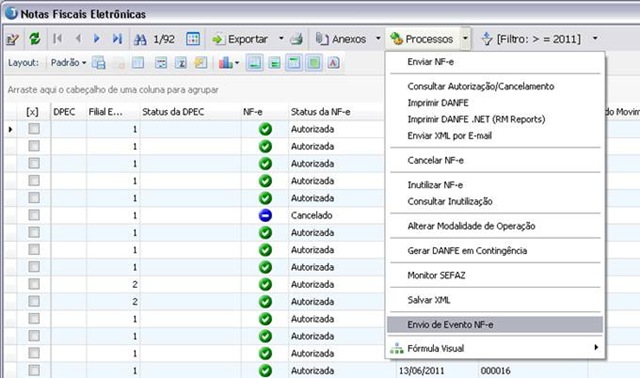Sort by Status da DPEC column header
The width and height of the screenshot is (640, 378).
point(190,112)
